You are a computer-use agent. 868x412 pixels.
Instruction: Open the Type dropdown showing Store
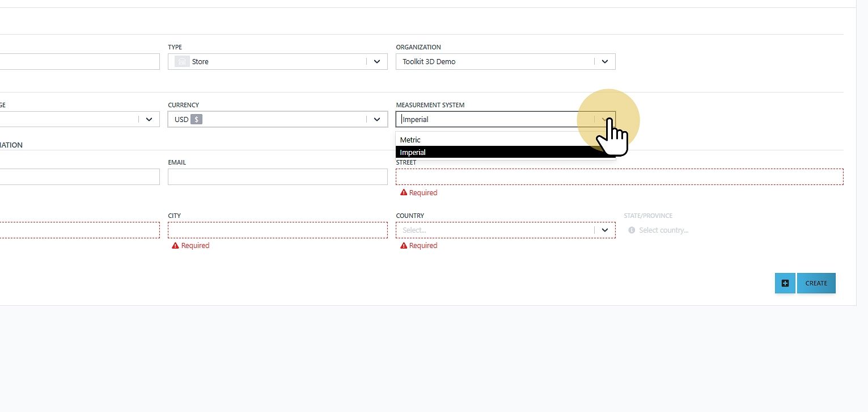pos(277,61)
